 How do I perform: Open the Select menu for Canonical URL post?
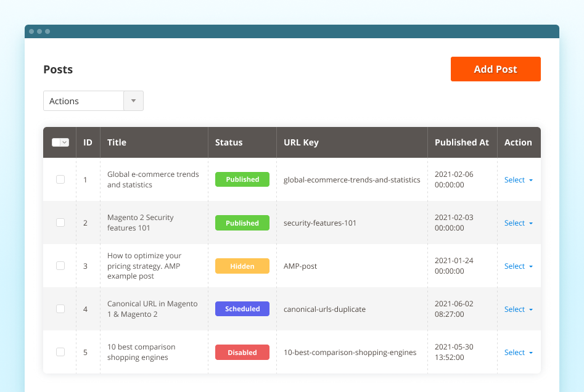[518, 309]
